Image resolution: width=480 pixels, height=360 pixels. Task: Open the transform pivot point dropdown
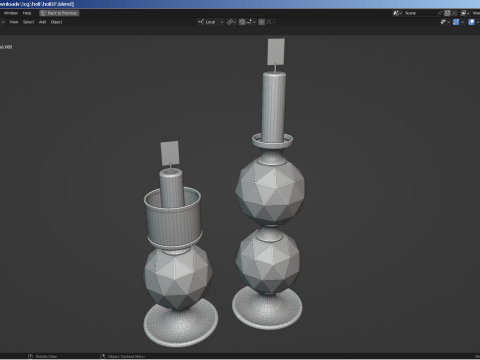[231, 22]
